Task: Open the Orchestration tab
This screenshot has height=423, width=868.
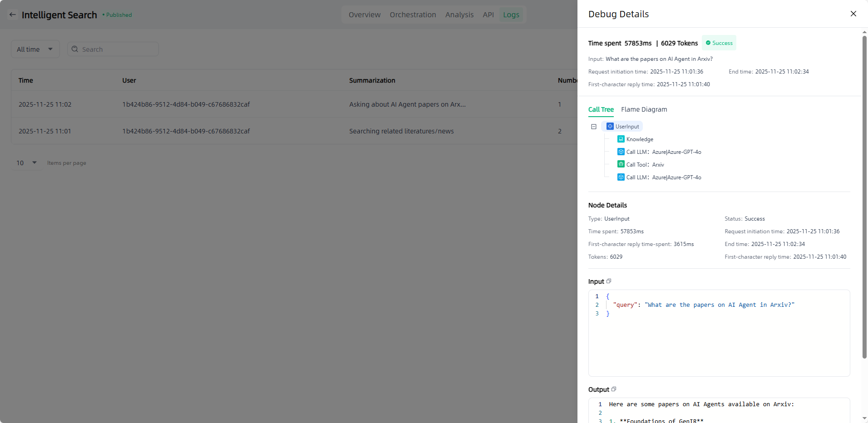Action: [x=413, y=15]
